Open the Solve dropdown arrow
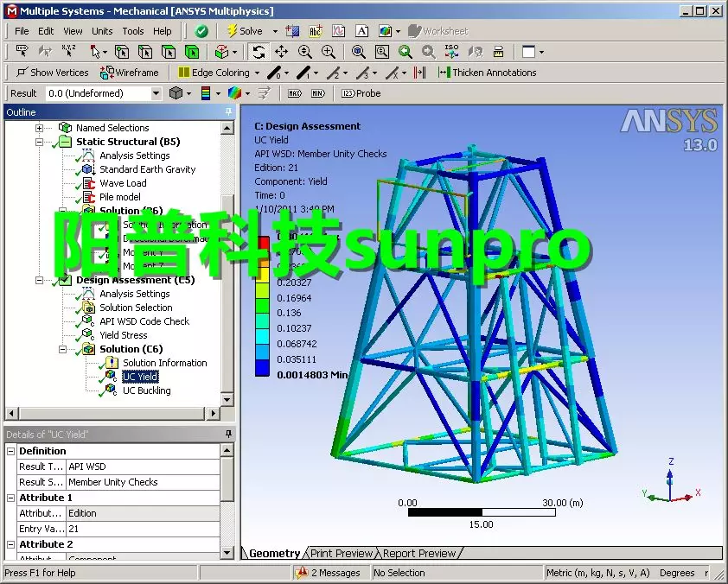 tap(275, 31)
